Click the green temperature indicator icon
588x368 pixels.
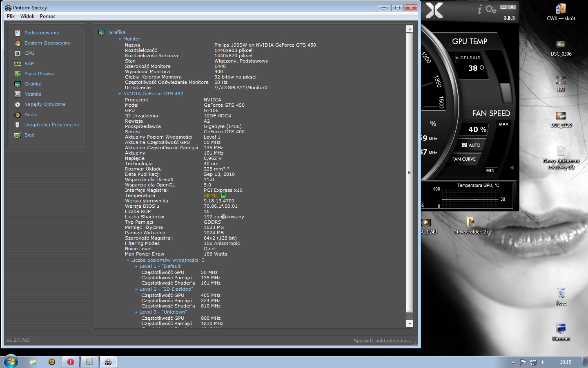click(x=223, y=195)
